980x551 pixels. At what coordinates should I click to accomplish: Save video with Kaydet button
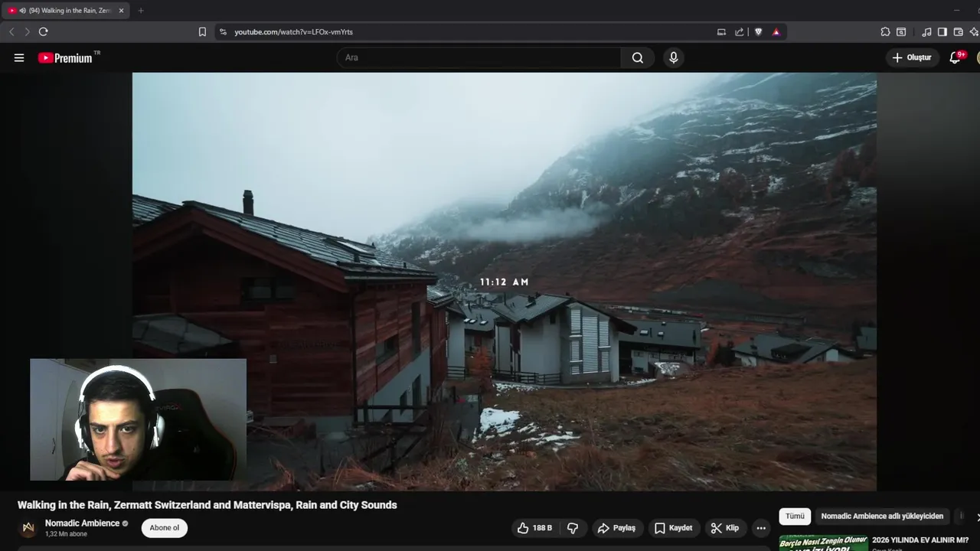(x=674, y=528)
